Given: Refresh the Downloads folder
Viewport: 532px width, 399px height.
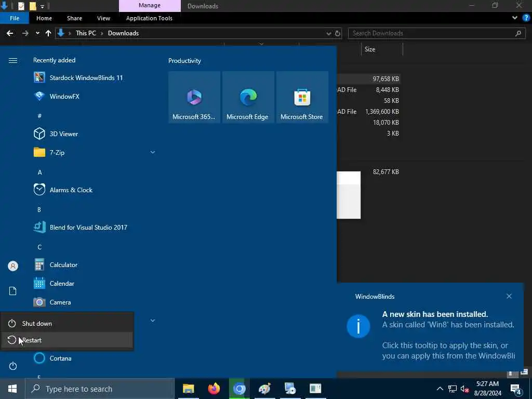Looking at the screenshot, I should click(338, 33).
